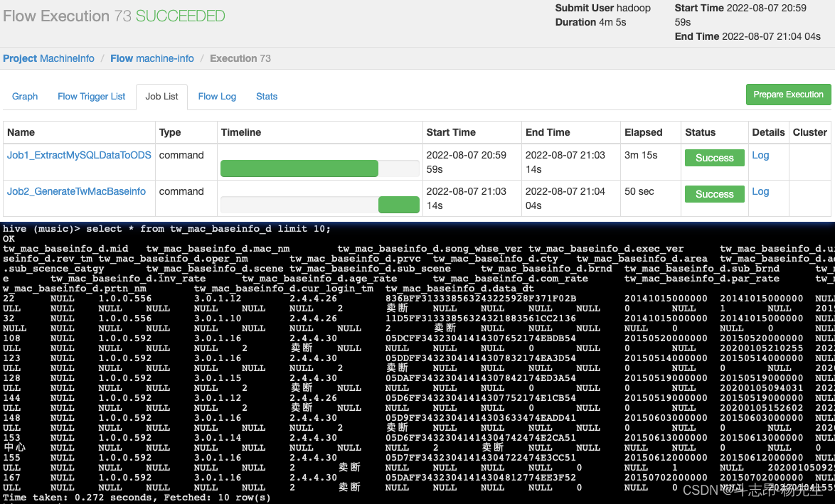Go to Flow machine-info breadcrumb

coord(151,58)
